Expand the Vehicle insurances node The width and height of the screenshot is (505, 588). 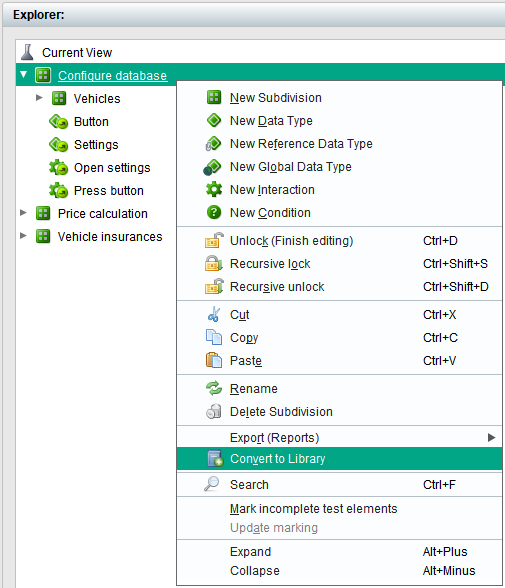click(x=23, y=236)
